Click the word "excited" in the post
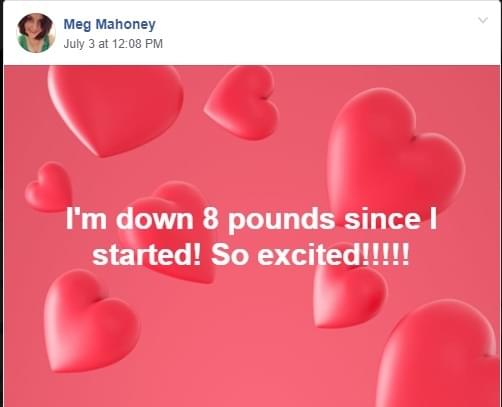Image resolution: width=502 pixels, height=407 pixels. 308,255
